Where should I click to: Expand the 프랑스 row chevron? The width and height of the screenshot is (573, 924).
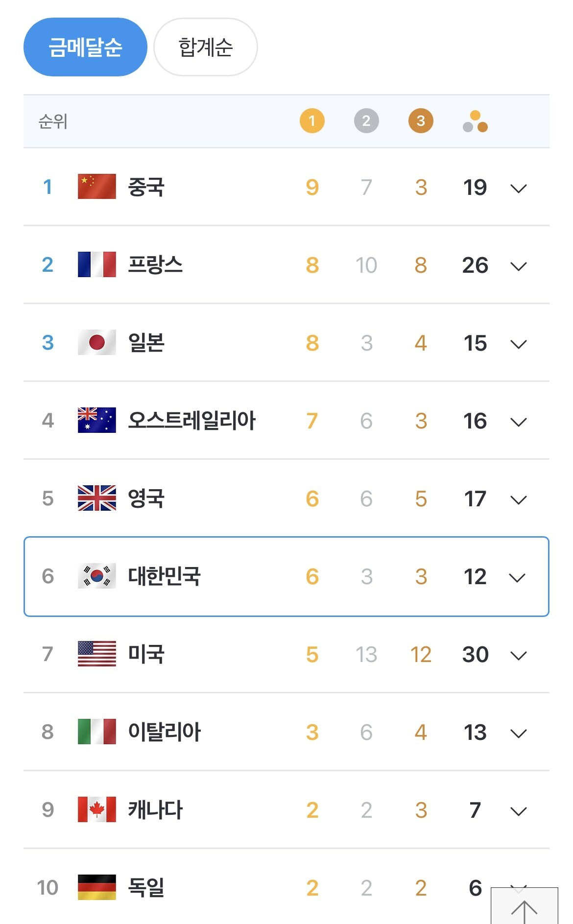[518, 266]
